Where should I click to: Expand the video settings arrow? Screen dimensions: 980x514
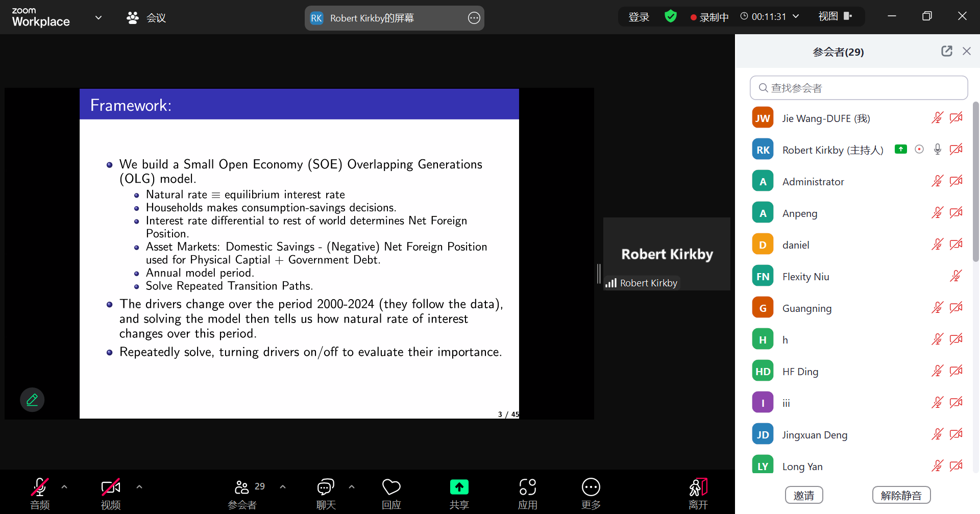pos(139,487)
